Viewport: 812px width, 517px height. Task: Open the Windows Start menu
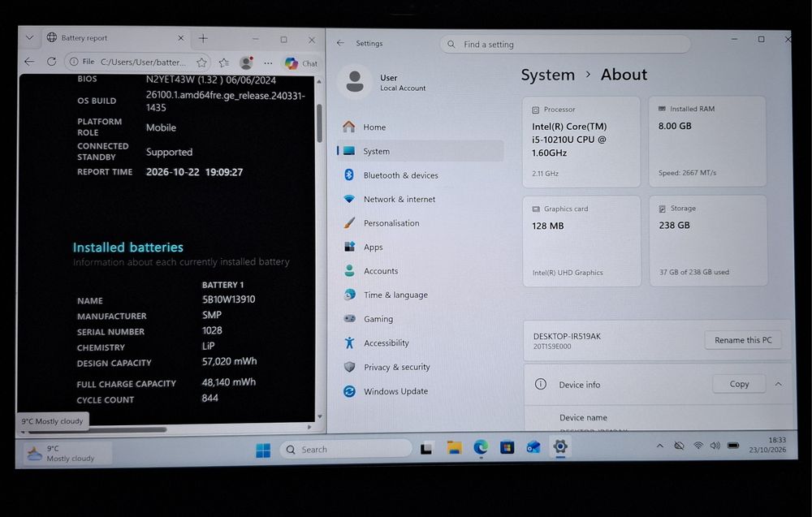coord(263,450)
